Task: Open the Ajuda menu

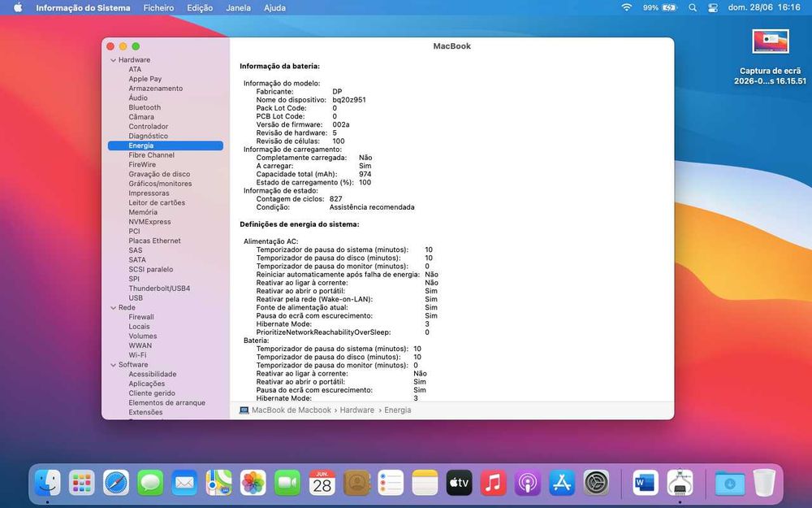Action: pos(274,8)
